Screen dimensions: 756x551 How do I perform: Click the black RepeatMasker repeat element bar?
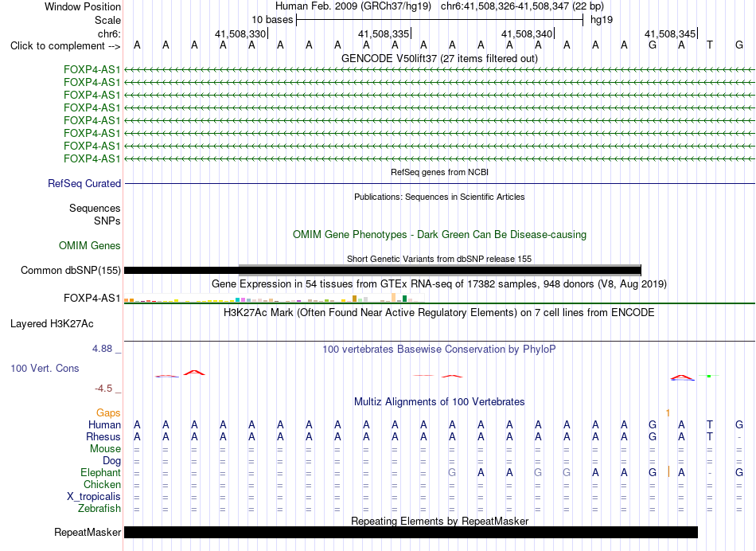pyautogui.click(x=411, y=532)
